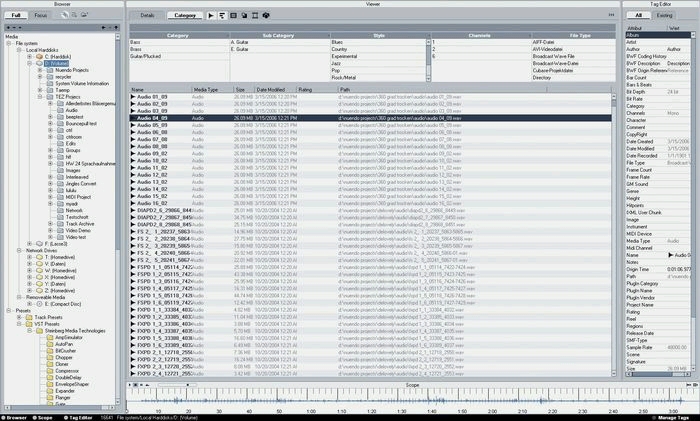Image resolution: width=700 pixels, height=421 pixels.
Task: Select Broadcast Wave File in File Type filter
Action: tap(554, 56)
